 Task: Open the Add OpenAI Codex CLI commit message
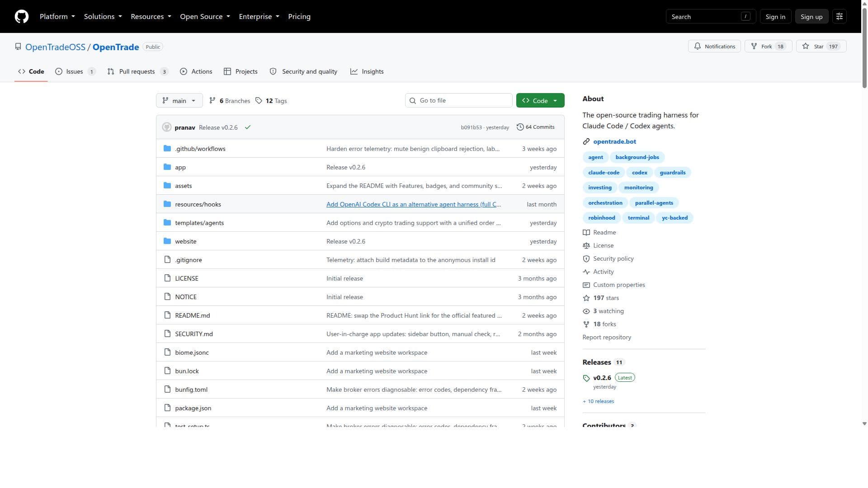click(414, 204)
